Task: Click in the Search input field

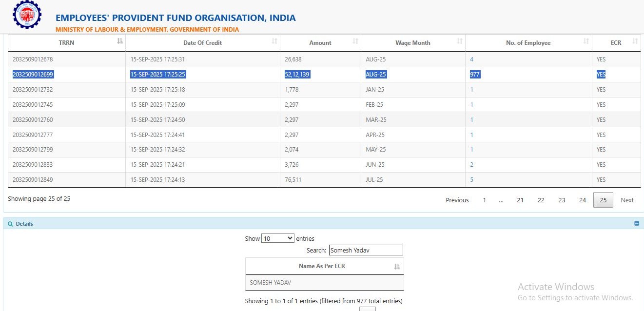Action: click(x=366, y=250)
